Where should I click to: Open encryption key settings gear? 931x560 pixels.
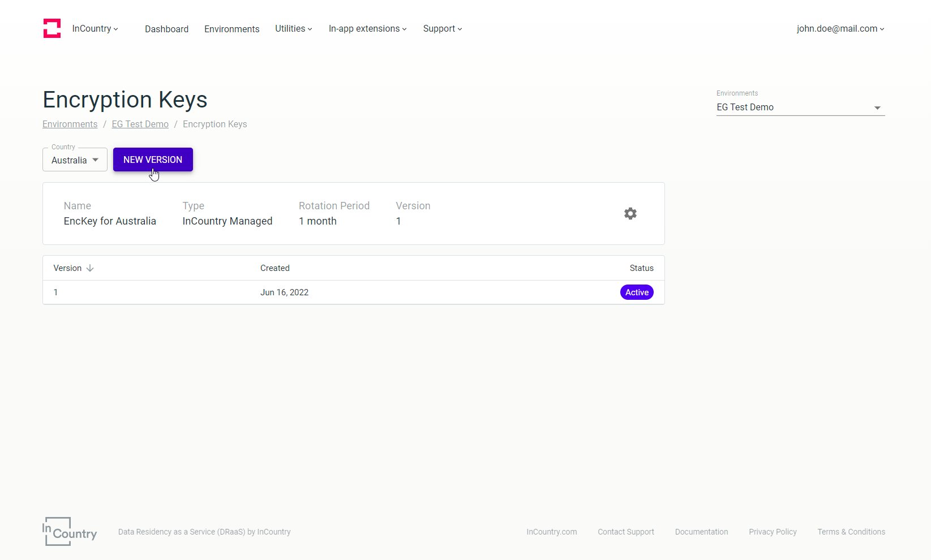click(x=630, y=213)
